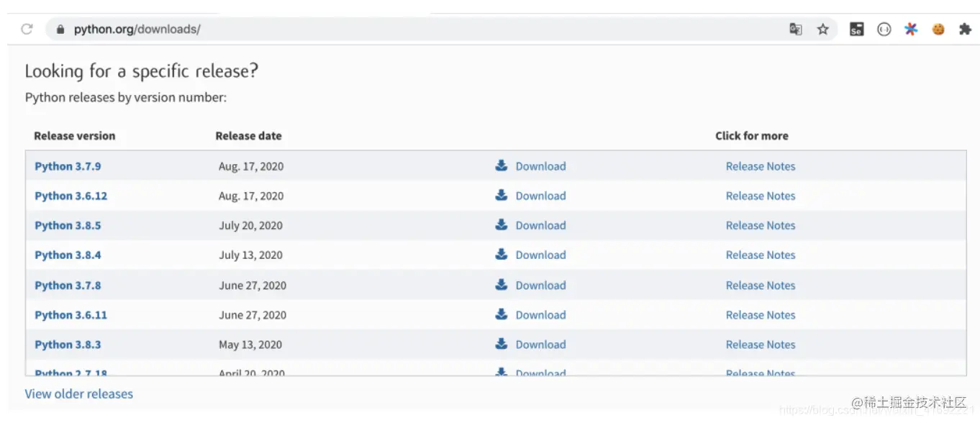Open the extensions puzzle piece menu
980x423 pixels.
point(965,29)
